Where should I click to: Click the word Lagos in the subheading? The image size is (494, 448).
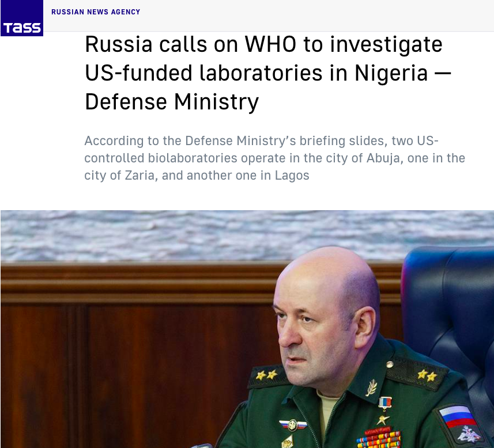click(x=292, y=176)
